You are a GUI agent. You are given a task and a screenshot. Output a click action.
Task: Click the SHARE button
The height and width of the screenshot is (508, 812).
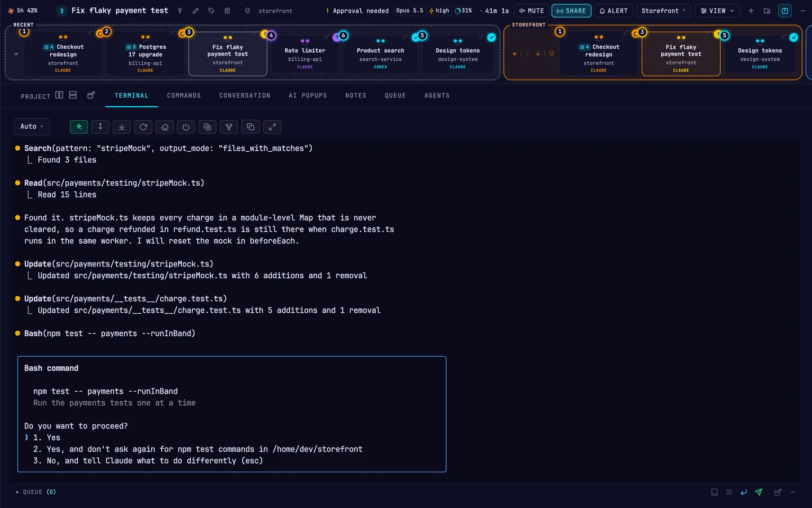571,11
